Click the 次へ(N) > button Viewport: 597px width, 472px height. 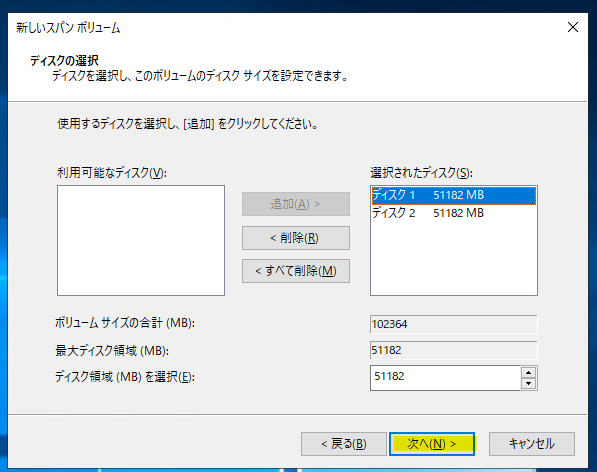(x=432, y=444)
